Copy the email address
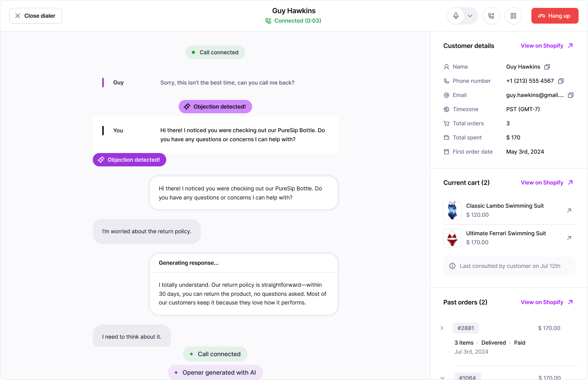 571,95
